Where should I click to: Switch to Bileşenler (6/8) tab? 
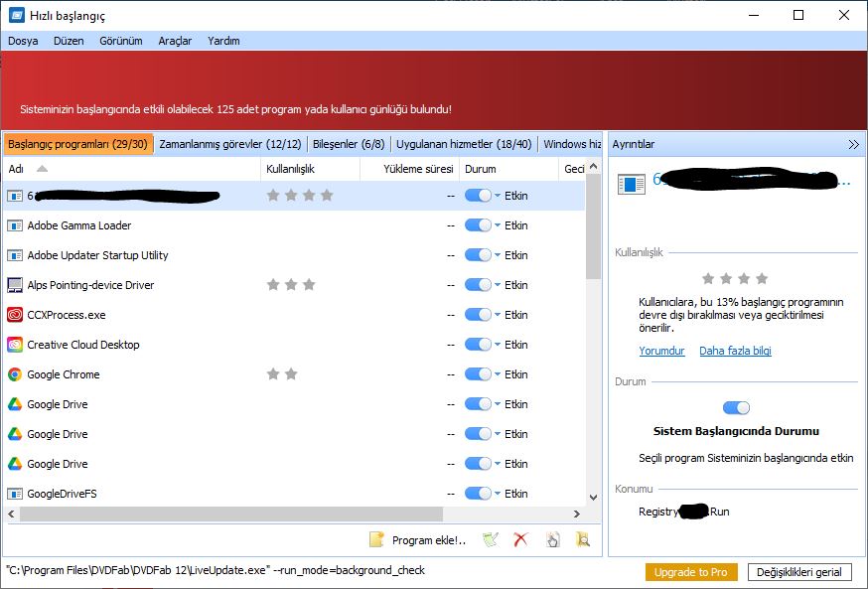(x=349, y=144)
